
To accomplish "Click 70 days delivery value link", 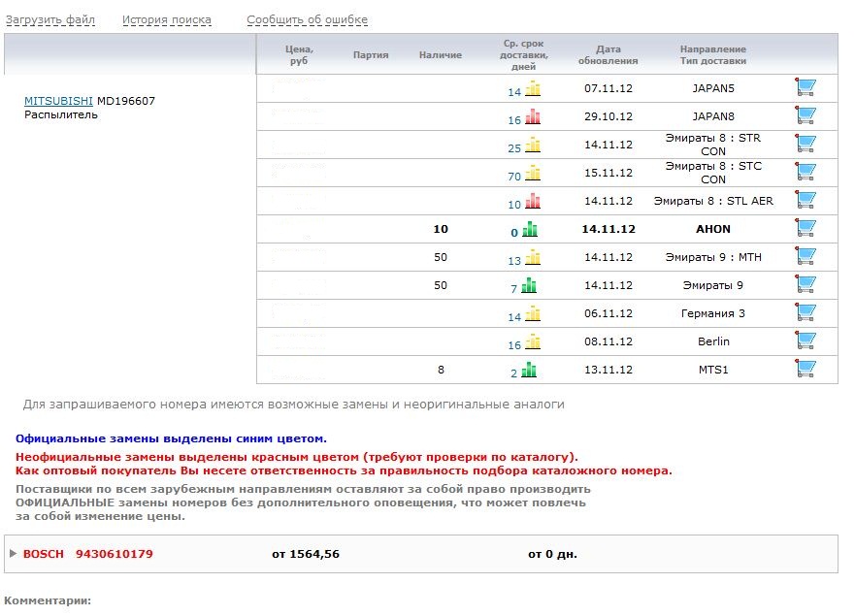I will point(514,177).
